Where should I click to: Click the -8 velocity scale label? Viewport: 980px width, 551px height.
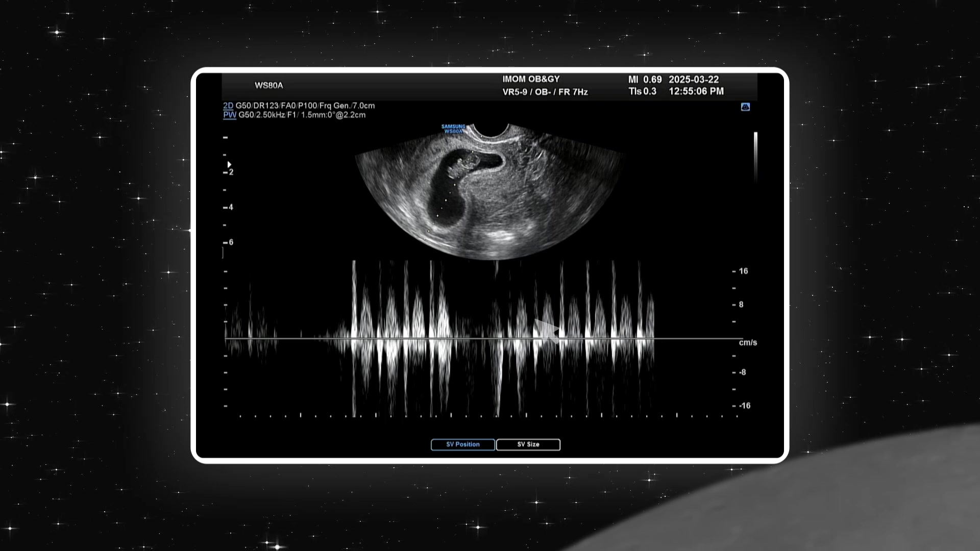743,372
